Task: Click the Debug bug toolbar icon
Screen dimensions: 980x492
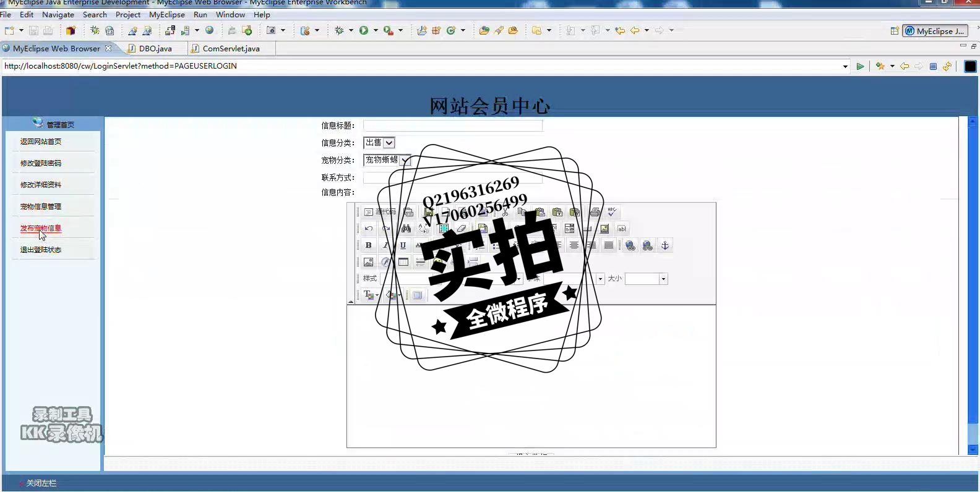Action: click(339, 30)
